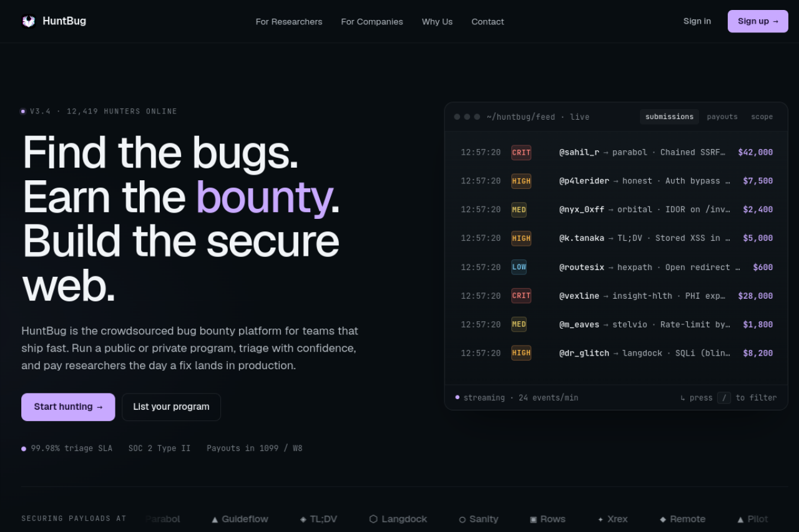The image size is (799, 532).
Task: Click the Guideflow logo in the partner strip
Action: [240, 519]
